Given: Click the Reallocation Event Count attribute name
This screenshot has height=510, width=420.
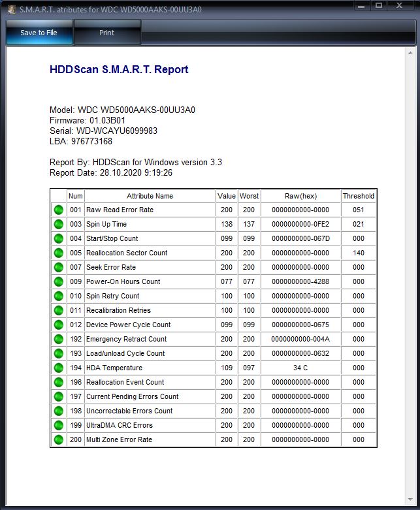Looking at the screenshot, I should (125, 382).
